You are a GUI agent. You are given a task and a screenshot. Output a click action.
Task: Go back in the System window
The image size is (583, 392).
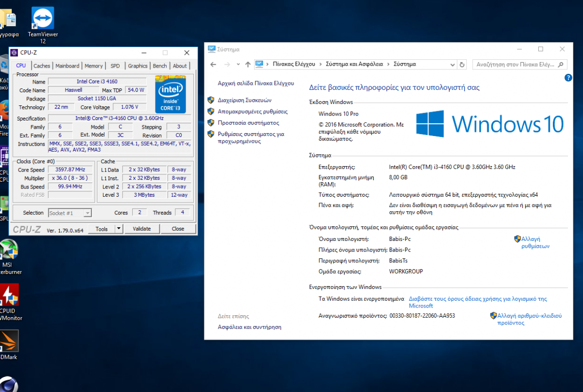click(x=213, y=64)
